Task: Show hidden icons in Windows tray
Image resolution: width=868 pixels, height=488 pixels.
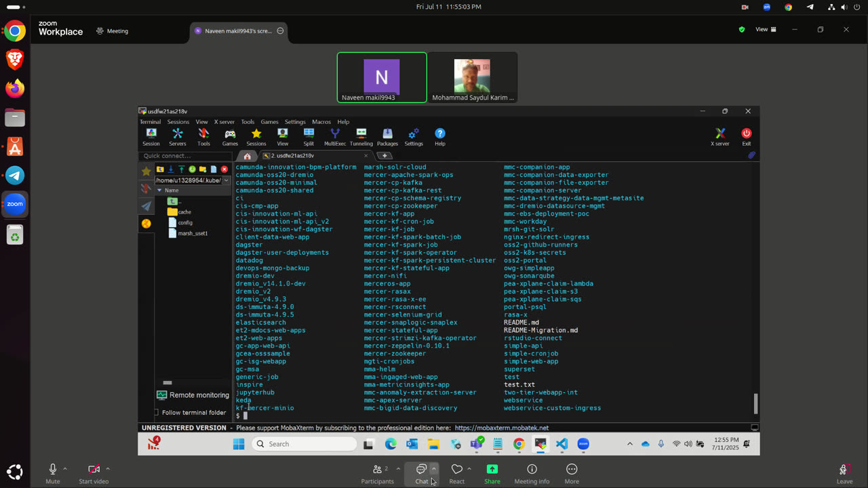Action: (629, 444)
